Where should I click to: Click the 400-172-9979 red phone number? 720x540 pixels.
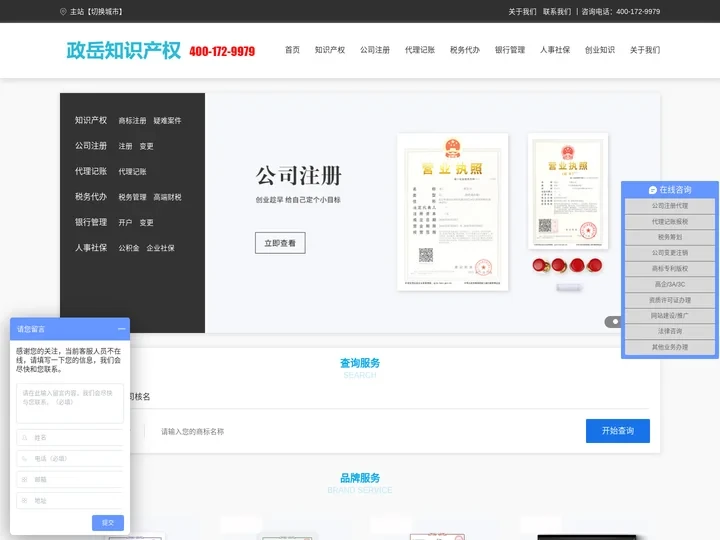click(222, 51)
